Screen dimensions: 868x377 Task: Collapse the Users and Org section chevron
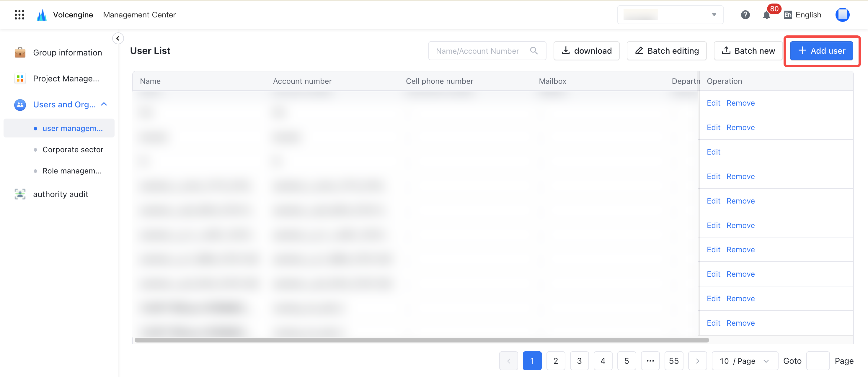(104, 104)
